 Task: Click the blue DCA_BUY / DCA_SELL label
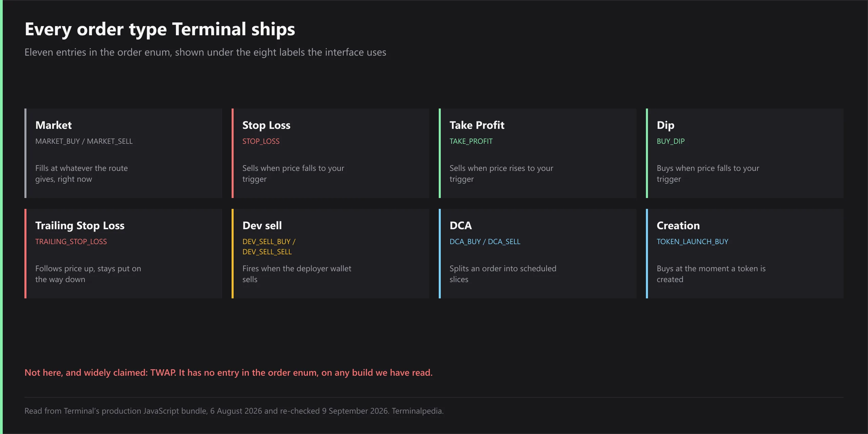pyautogui.click(x=485, y=241)
